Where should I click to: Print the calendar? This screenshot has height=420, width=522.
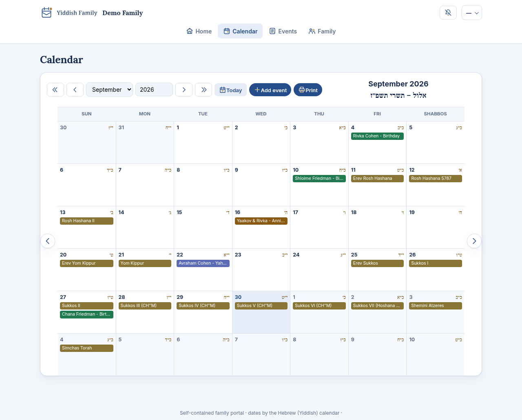pyautogui.click(x=308, y=90)
